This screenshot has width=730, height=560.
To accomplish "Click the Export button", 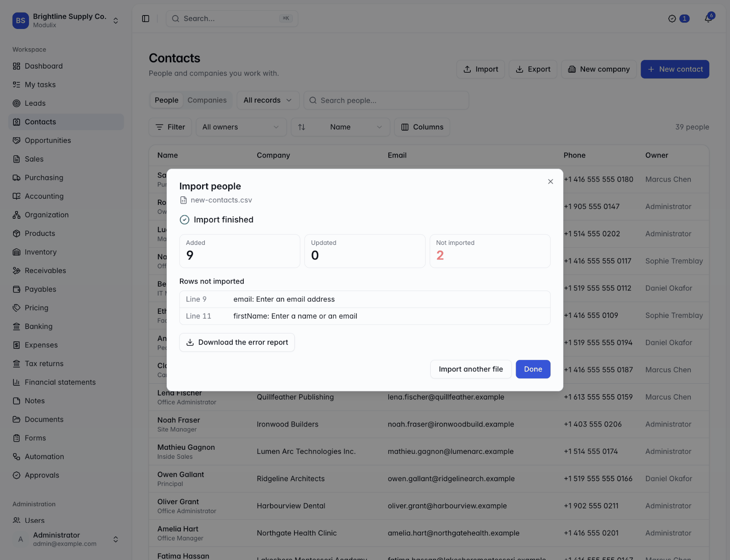I will 533,69.
